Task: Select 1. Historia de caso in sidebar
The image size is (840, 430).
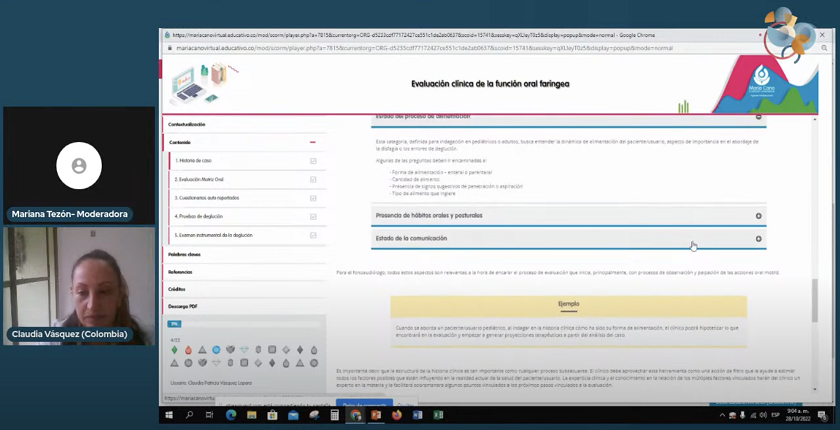Action: (x=193, y=161)
